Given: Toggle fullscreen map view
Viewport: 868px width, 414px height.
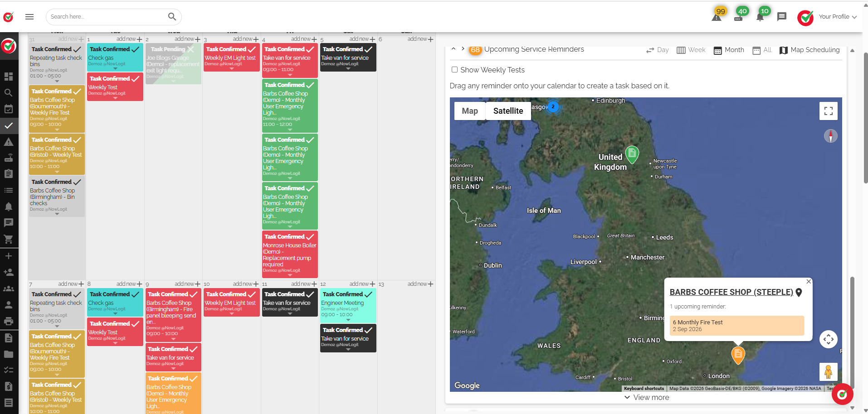Looking at the screenshot, I should (828, 111).
